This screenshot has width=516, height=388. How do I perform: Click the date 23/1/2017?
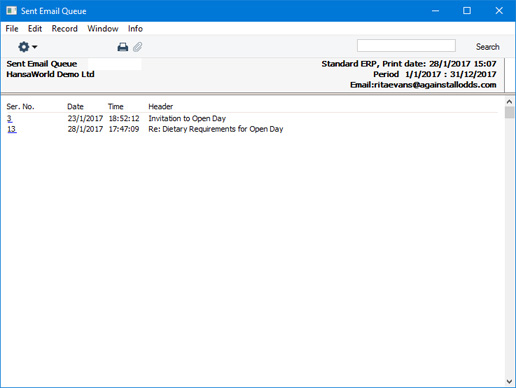point(85,118)
